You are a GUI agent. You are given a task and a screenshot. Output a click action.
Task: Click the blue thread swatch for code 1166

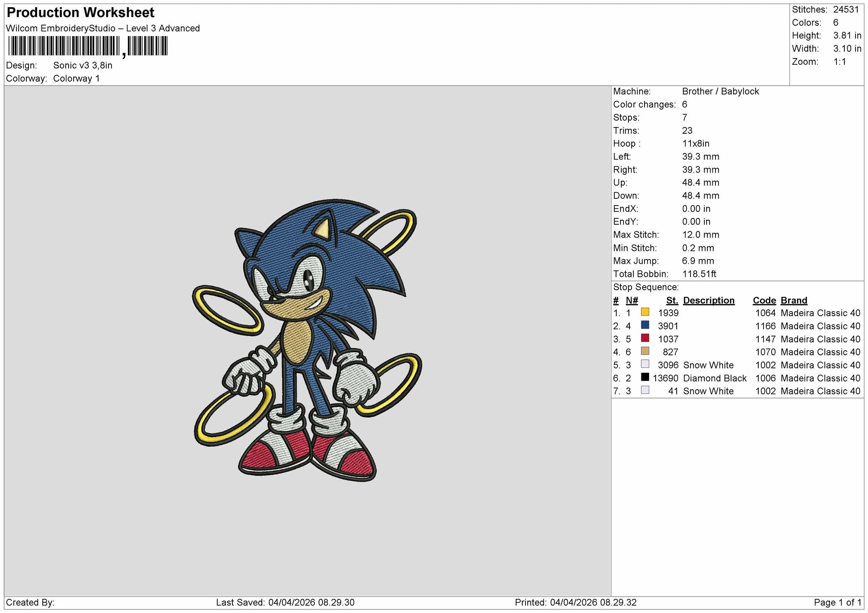tap(645, 325)
